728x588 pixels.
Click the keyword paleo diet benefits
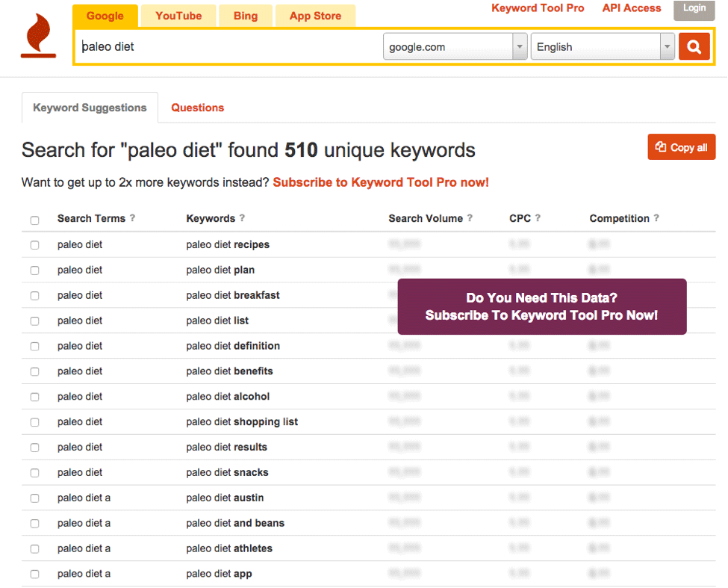[229, 371]
